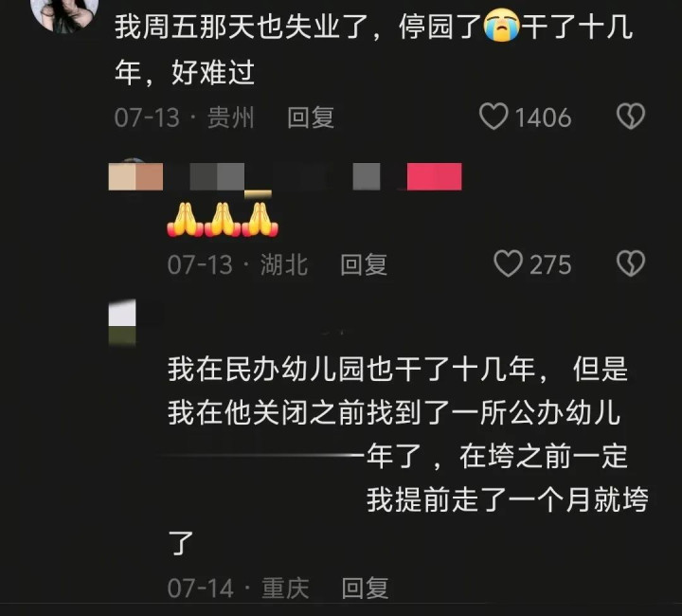Image resolution: width=682 pixels, height=616 pixels.
Task: Tap the crying emoji in first comment
Action: (x=502, y=27)
